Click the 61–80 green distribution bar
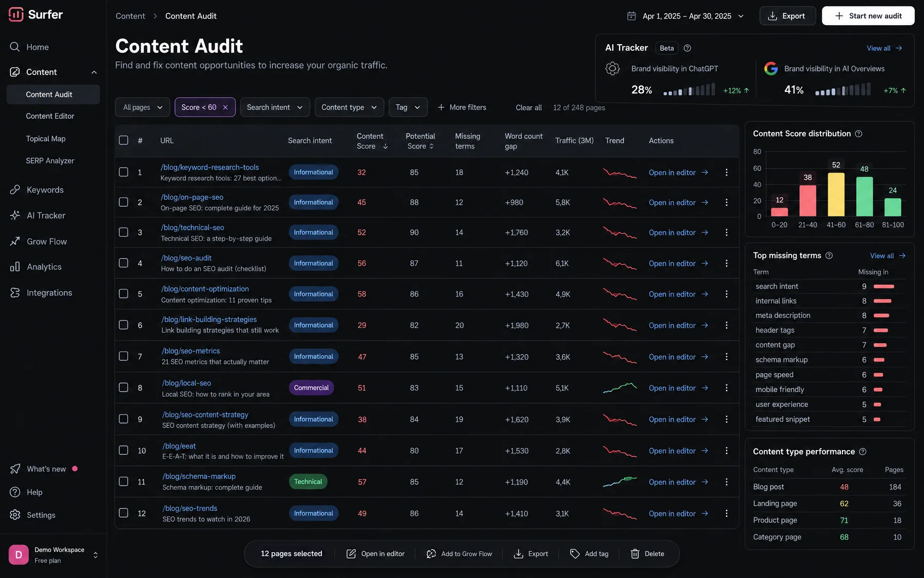Screen dimensions: 924x578 click(x=864, y=196)
